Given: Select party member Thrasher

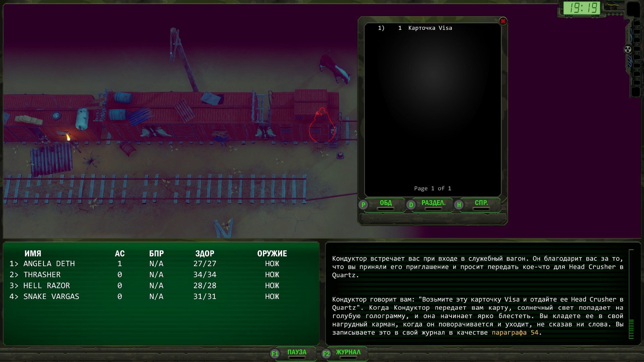Looking at the screenshot, I should (42, 275).
